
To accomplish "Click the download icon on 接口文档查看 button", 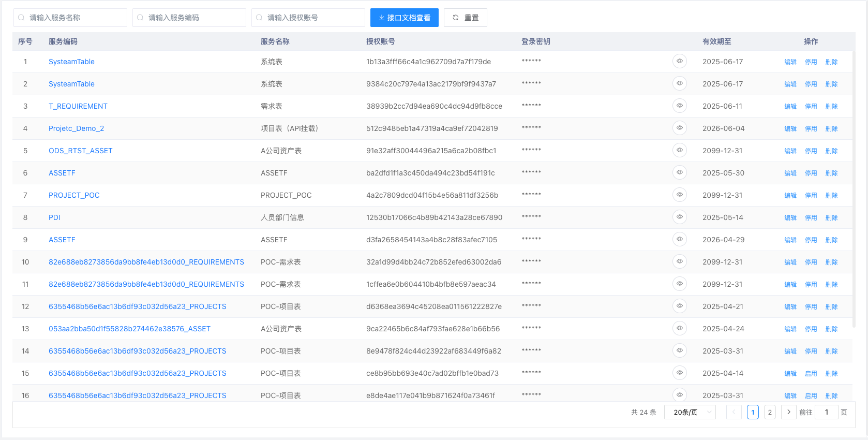I will 382,18.
